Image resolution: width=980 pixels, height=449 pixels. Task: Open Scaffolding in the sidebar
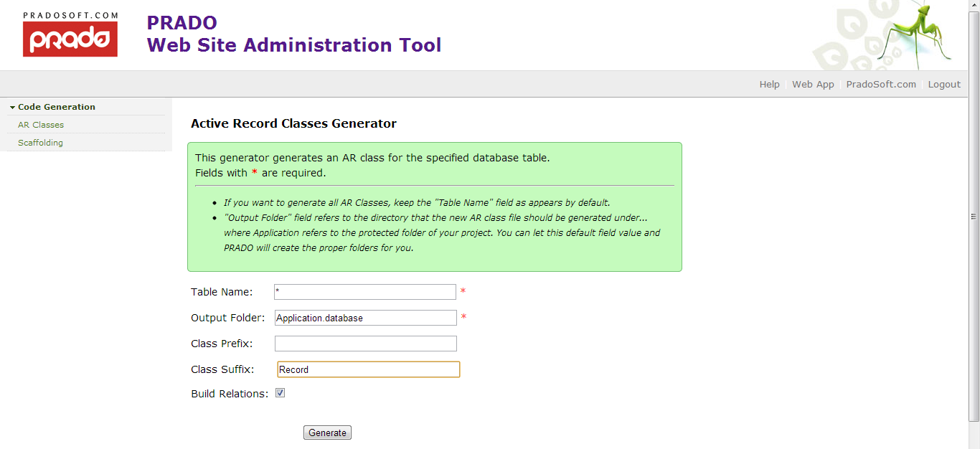pos(40,143)
